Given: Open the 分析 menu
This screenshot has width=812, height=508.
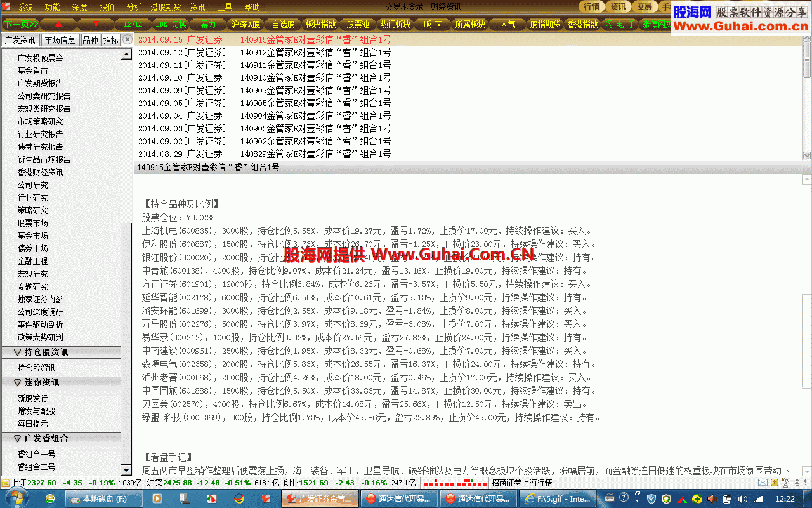Looking at the screenshot, I should (134, 8).
